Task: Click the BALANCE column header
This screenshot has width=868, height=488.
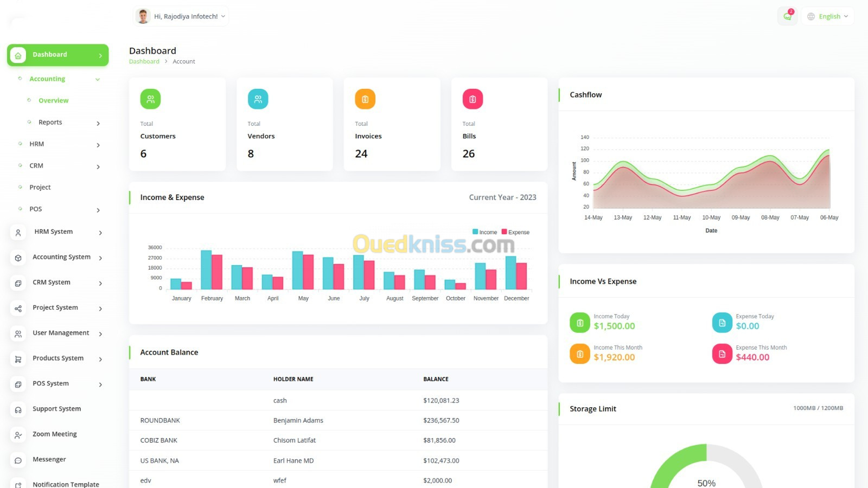Action: coord(436,380)
